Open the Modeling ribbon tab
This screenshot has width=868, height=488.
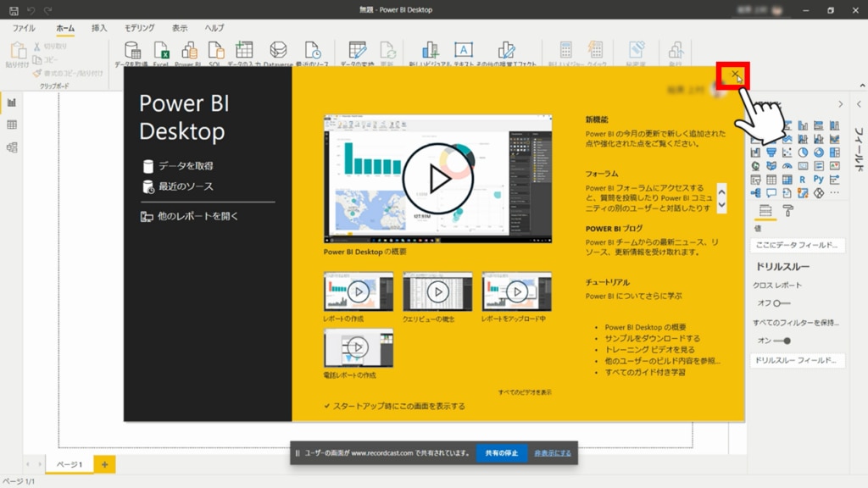140,28
